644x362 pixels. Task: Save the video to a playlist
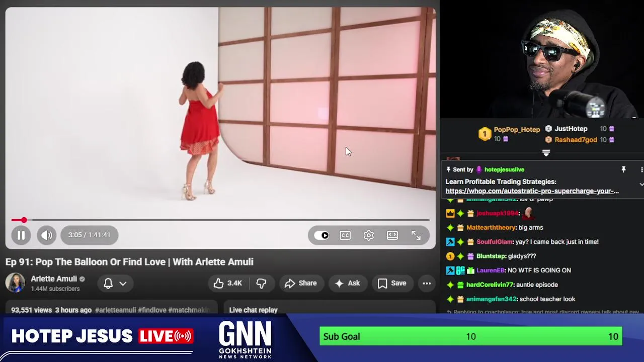(x=392, y=283)
